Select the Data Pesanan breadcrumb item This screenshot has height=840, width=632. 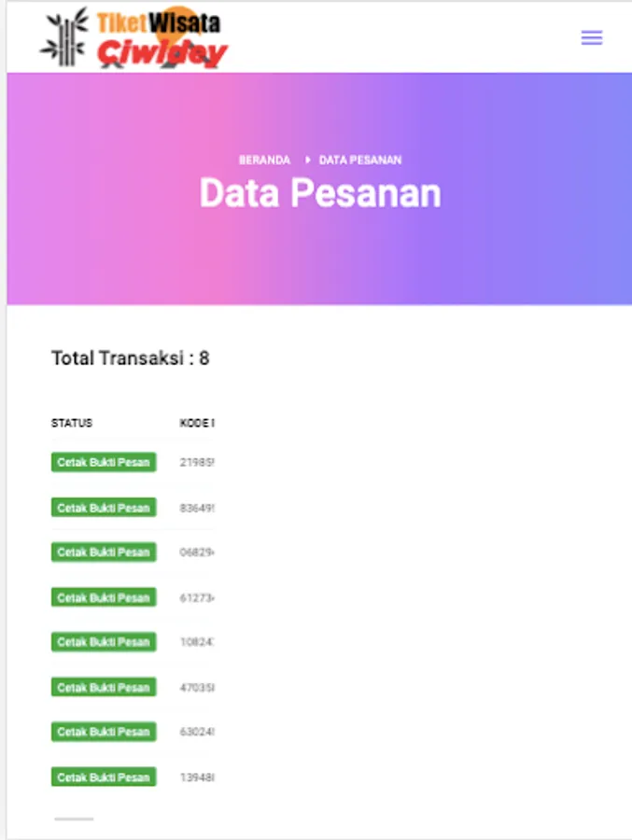pos(360,161)
